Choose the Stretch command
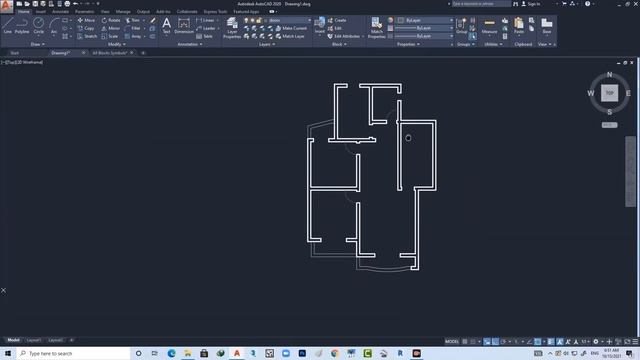The height and width of the screenshot is (360, 640). [87, 36]
